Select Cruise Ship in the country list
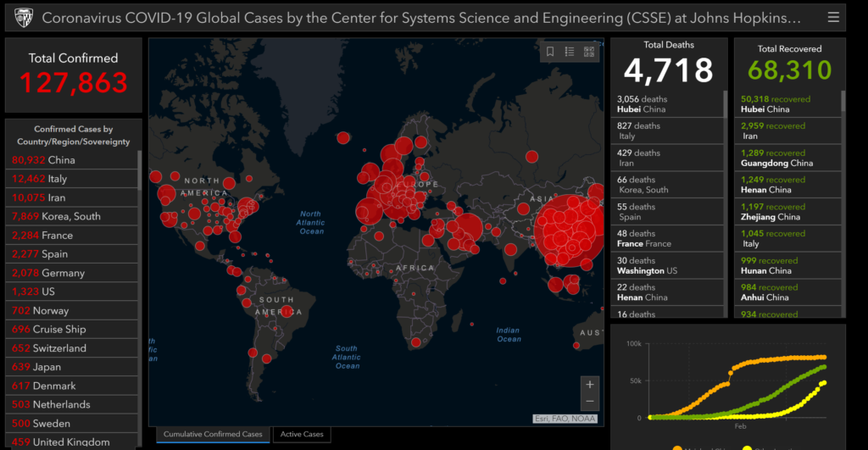The image size is (868, 450). click(71, 330)
